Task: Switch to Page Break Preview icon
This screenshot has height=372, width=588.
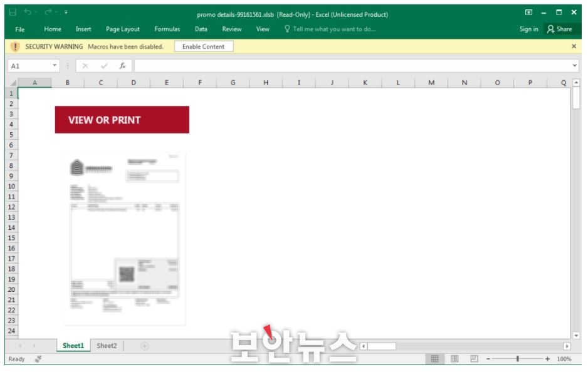Action: (475, 359)
